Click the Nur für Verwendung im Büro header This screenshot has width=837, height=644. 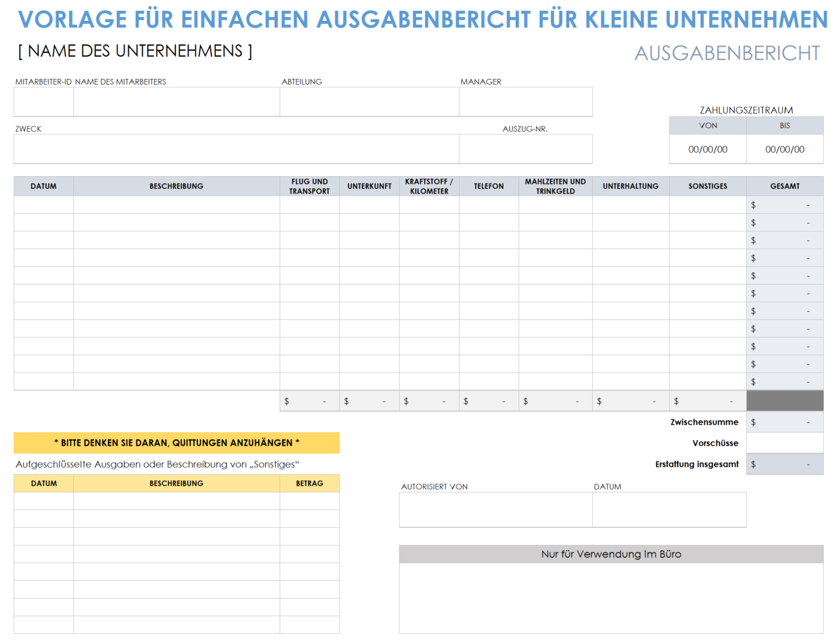611,554
